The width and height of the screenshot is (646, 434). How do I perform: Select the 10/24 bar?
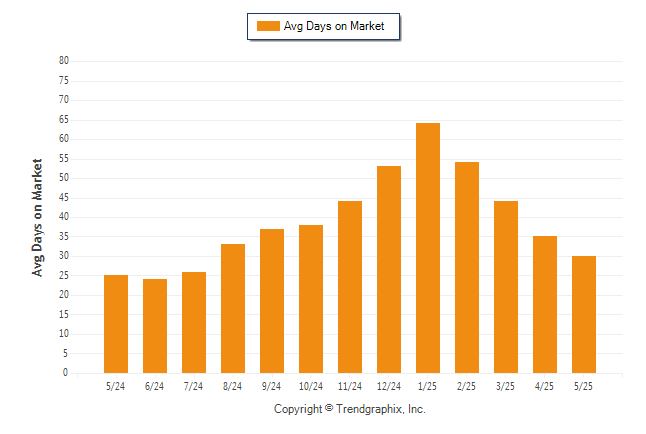point(311,299)
